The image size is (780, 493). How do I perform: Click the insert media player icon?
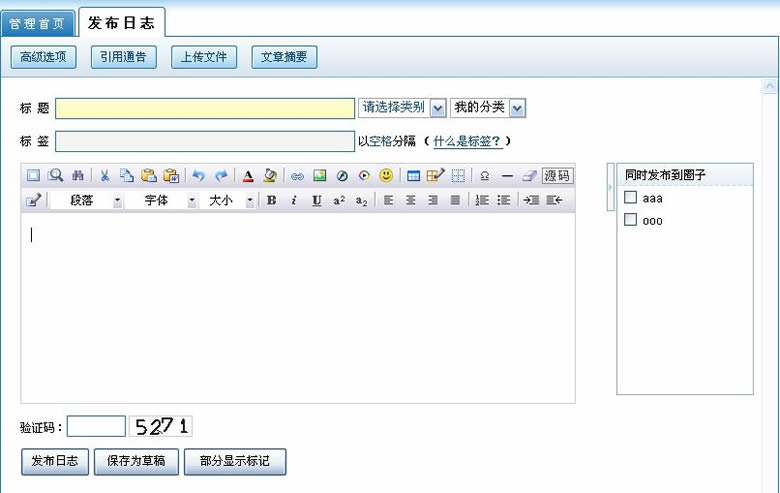pos(364,176)
